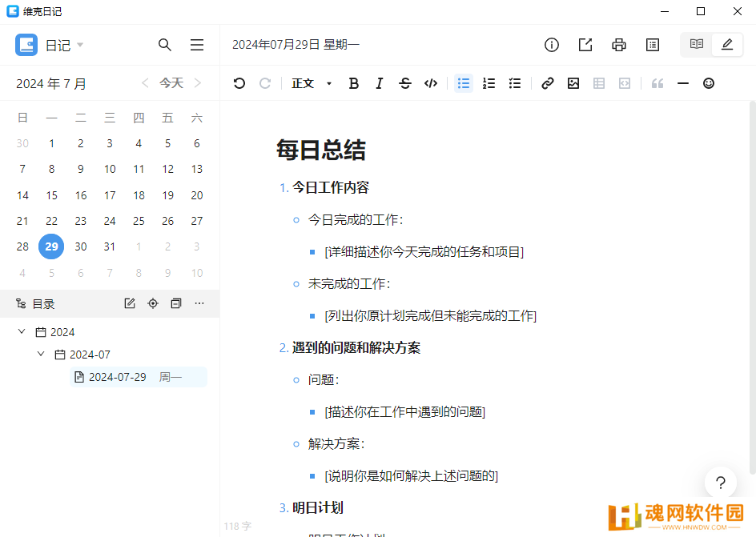
Task: Open the 目录 more options menu
Action: (199, 303)
